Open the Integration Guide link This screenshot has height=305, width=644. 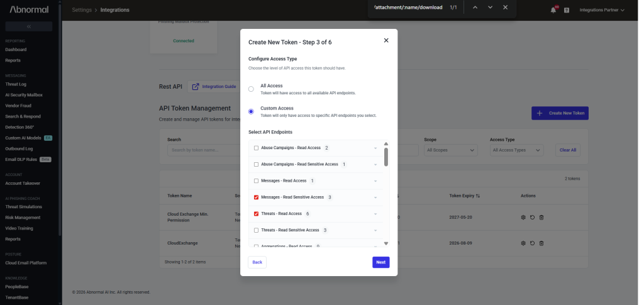pos(214,87)
